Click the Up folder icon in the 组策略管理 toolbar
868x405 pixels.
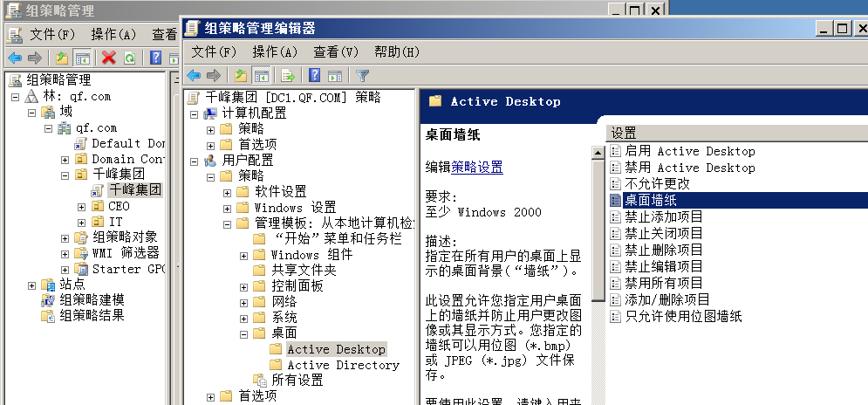click(62, 58)
